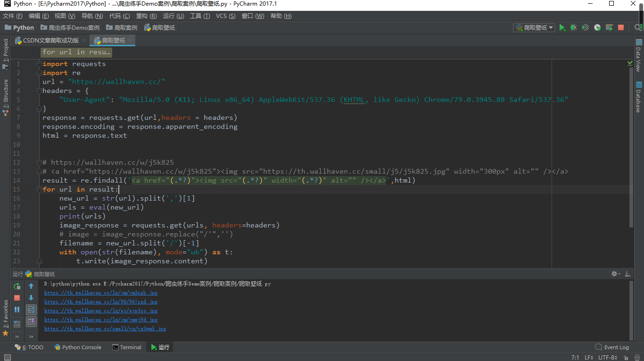
Task: Stop the process in the Run panel
Action: pyautogui.click(x=17, y=298)
